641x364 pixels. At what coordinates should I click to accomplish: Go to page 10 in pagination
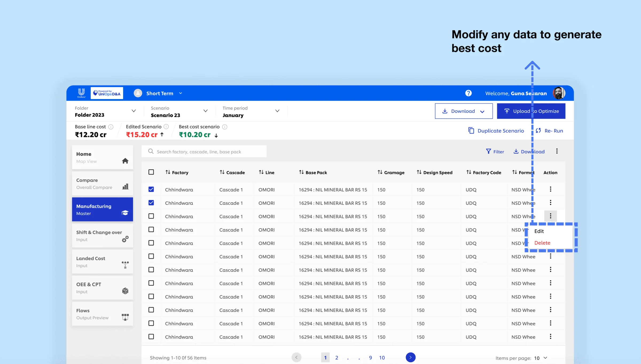(x=382, y=358)
